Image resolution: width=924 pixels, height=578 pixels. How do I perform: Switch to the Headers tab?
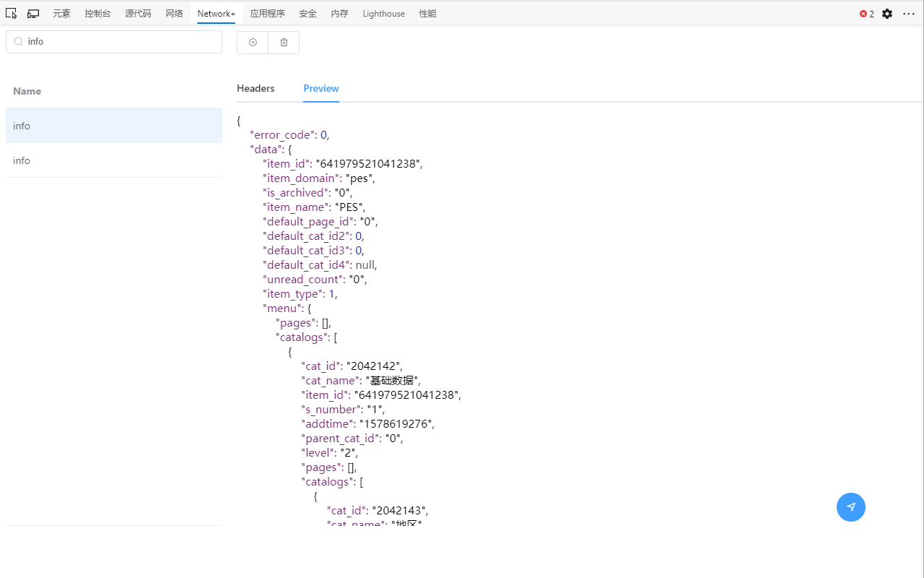[256, 88]
